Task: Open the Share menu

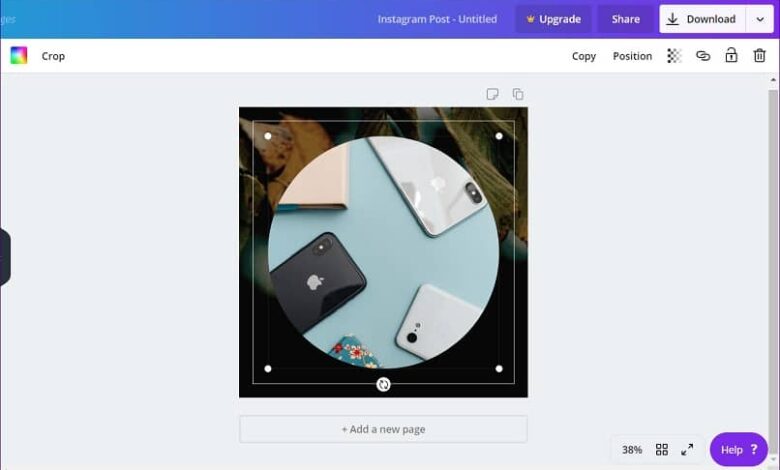Action: pyautogui.click(x=625, y=19)
